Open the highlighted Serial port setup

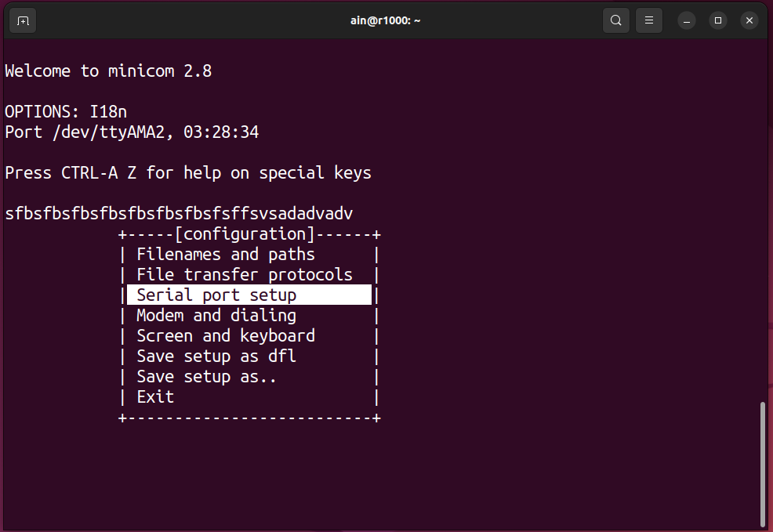[x=249, y=295]
